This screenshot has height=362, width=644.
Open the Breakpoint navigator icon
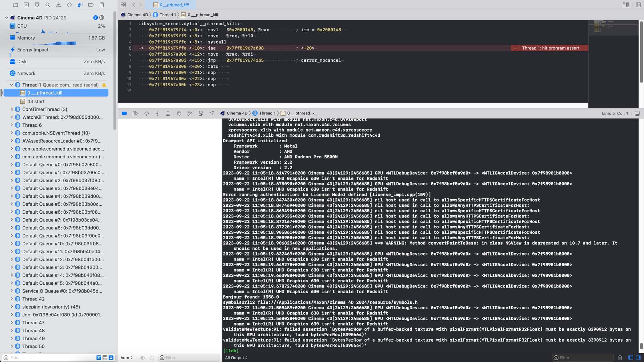point(91,5)
